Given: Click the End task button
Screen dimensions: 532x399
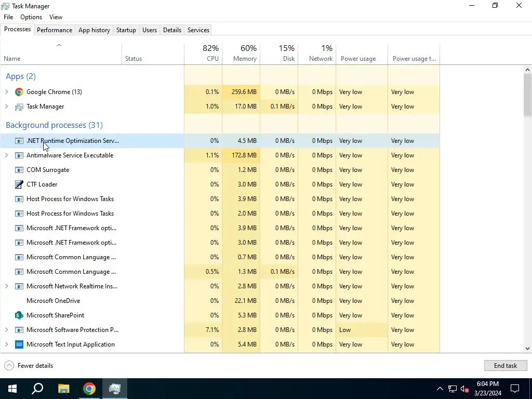Looking at the screenshot, I should 505,366.
